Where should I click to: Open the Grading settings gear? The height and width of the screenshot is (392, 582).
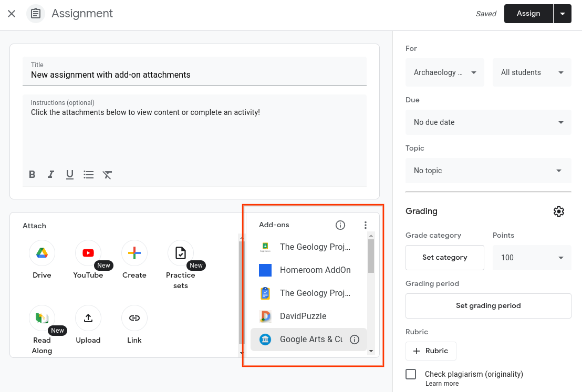(558, 211)
